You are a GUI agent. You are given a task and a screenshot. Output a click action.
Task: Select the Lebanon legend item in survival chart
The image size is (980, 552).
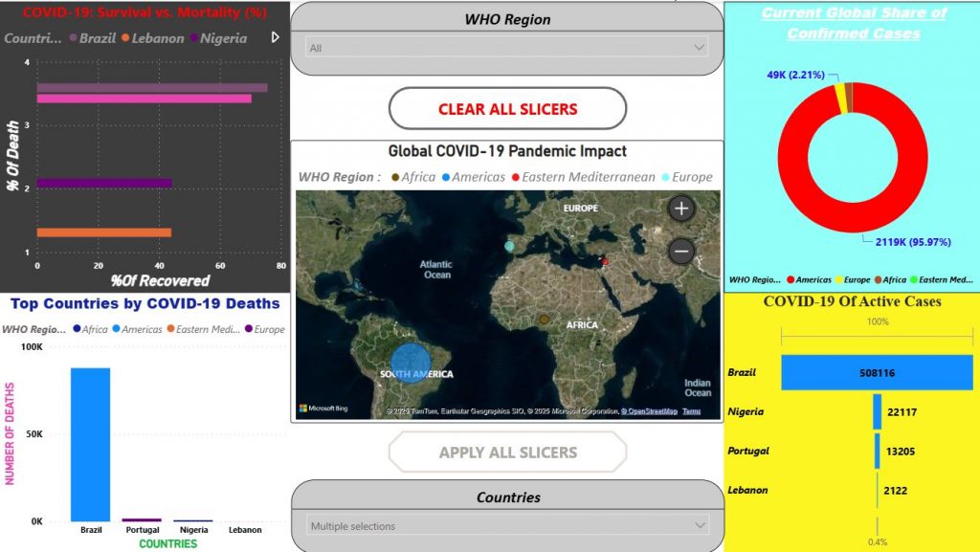152,38
